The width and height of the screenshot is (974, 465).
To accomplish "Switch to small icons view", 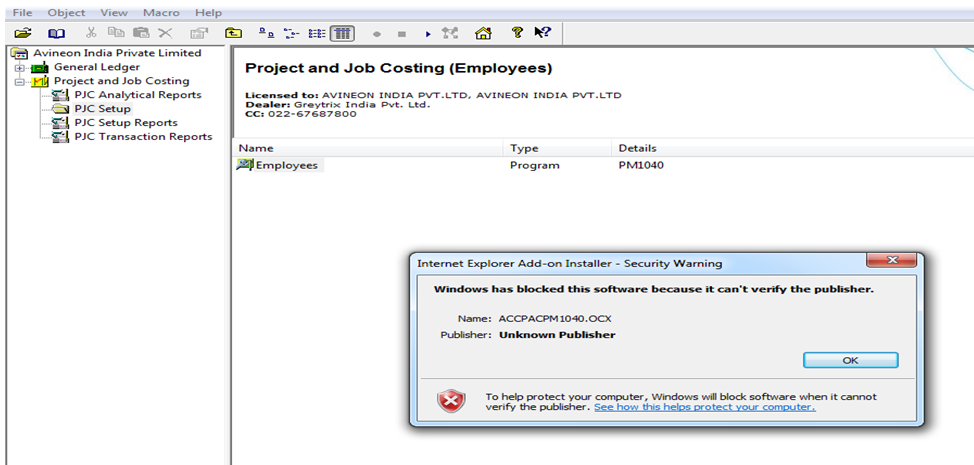I will [291, 34].
